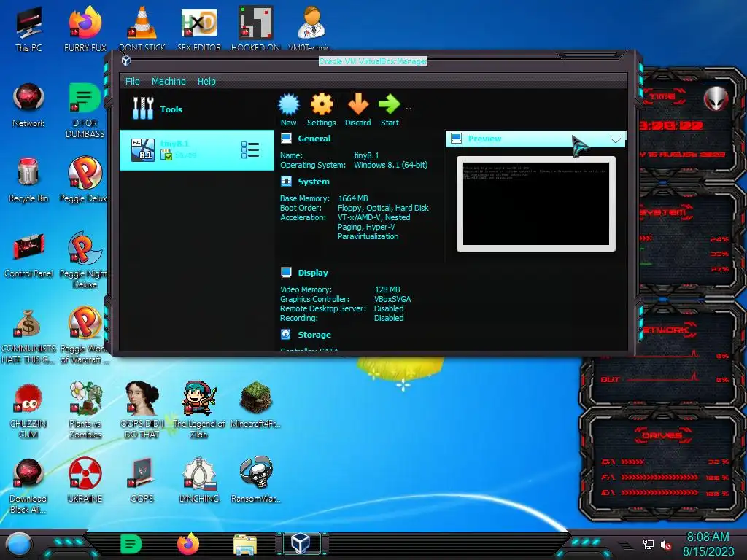Open the FURRY FUX Firefox desktop icon
The width and height of the screenshot is (747, 560).
(85, 28)
